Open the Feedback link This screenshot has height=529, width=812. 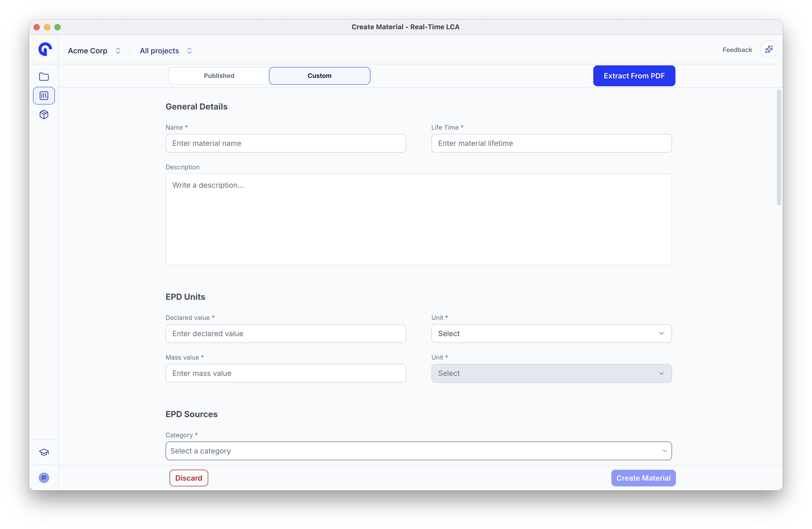tap(737, 50)
